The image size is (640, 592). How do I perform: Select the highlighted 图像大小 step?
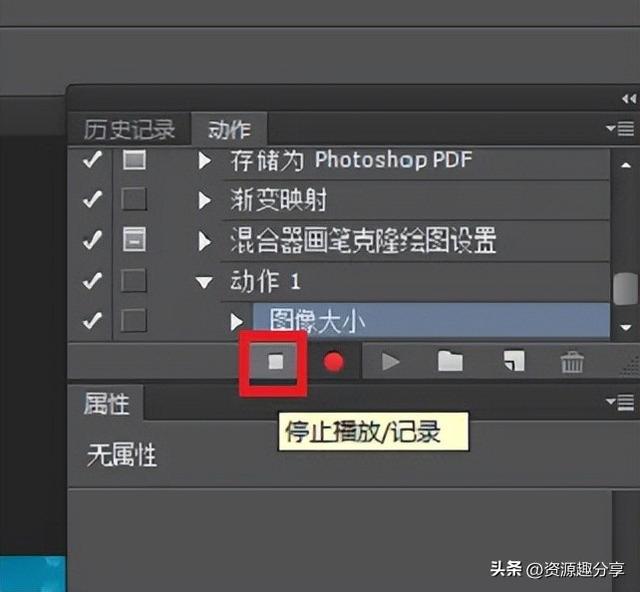pos(431,321)
